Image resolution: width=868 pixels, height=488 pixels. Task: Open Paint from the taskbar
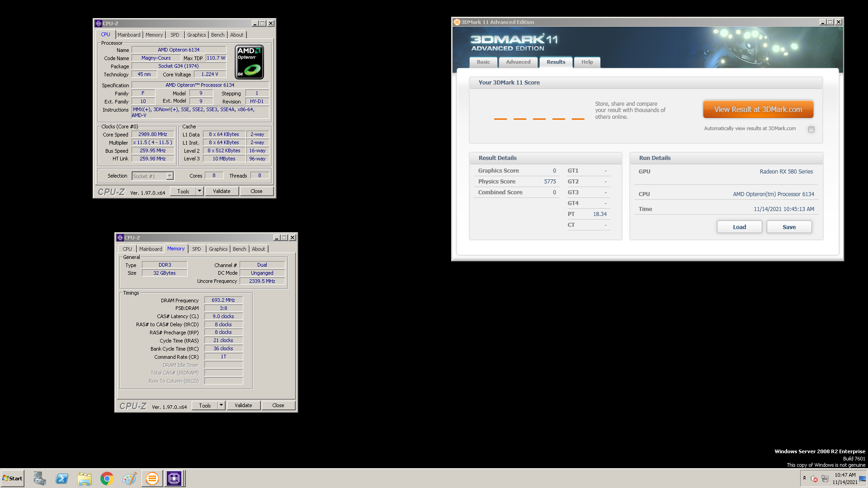pos(130,479)
